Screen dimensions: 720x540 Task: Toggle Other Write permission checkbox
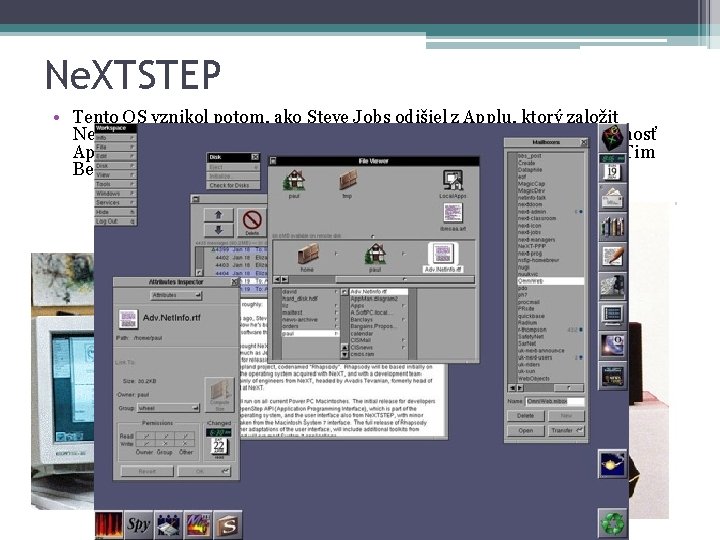[185, 444]
